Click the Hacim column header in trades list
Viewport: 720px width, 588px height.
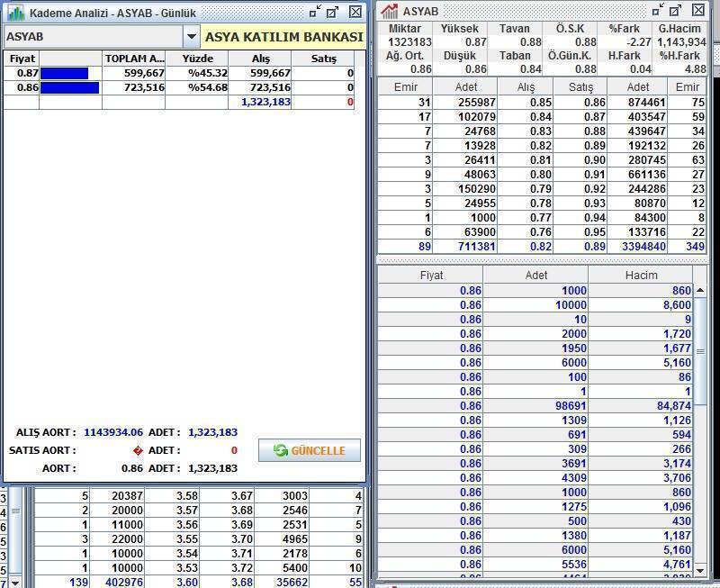[x=639, y=275]
